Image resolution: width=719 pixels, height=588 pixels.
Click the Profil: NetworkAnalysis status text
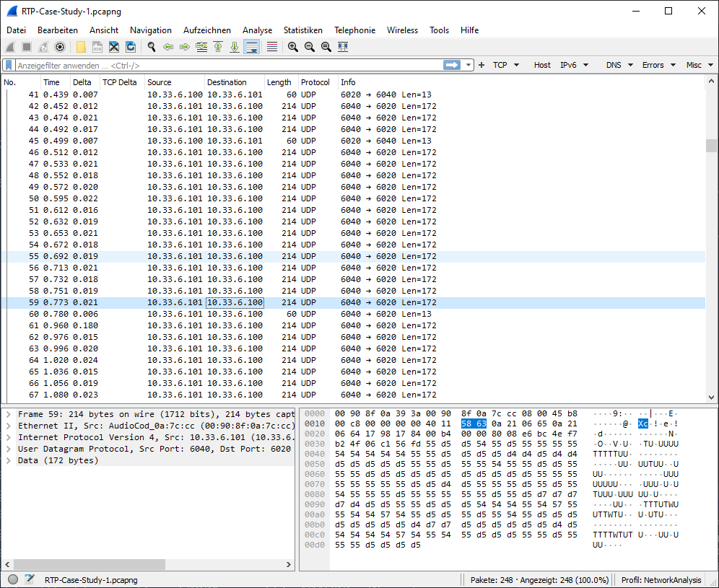(661, 580)
